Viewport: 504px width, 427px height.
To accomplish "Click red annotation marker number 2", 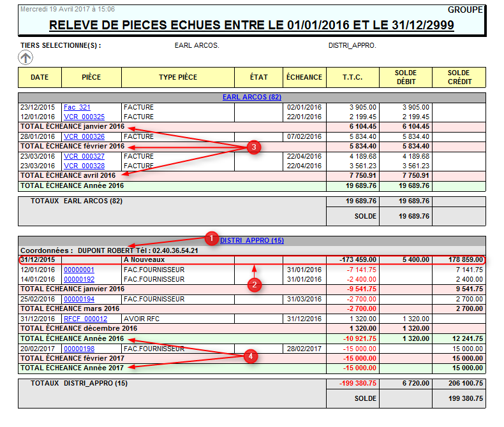I will pos(255,284).
